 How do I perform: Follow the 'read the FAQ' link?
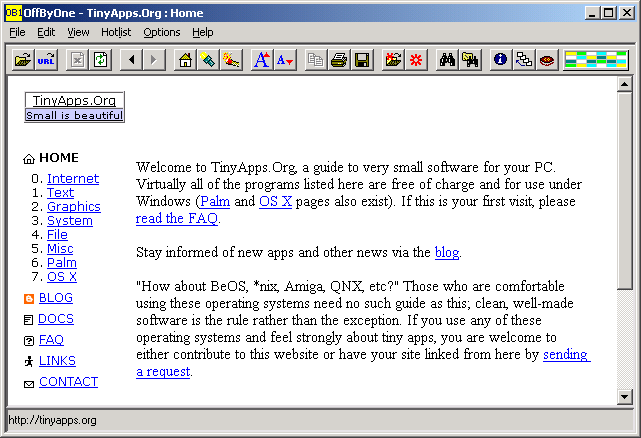(x=176, y=219)
